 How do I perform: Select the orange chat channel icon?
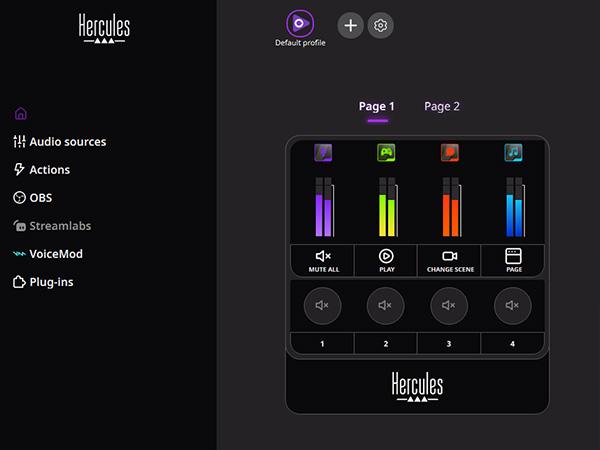click(x=450, y=153)
